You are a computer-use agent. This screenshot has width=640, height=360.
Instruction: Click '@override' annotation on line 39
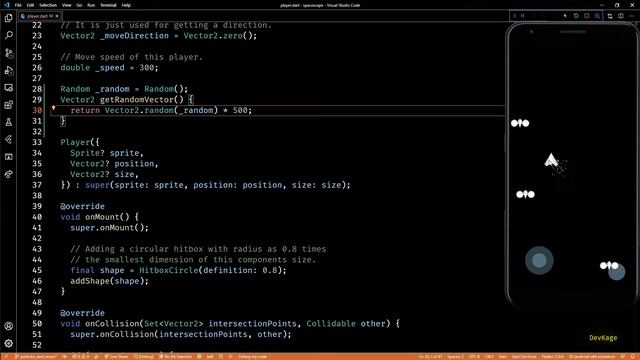(82, 206)
